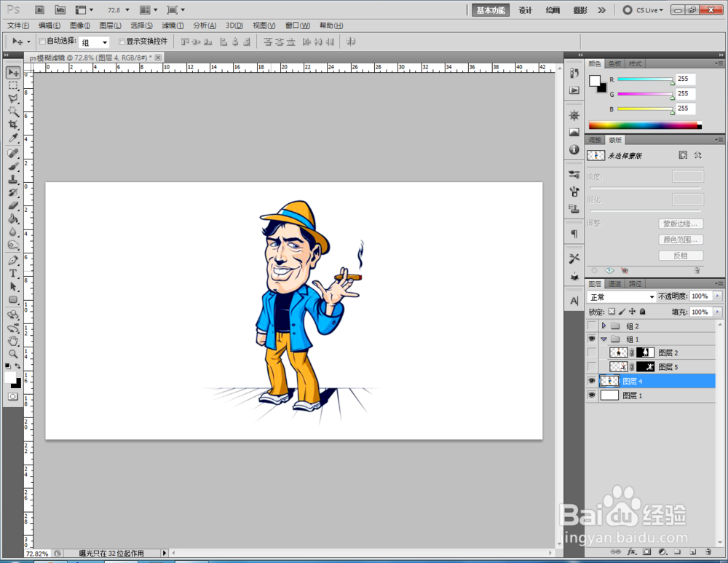728x563 pixels.
Task: Select the Horizontal Type tool
Action: [x=13, y=273]
